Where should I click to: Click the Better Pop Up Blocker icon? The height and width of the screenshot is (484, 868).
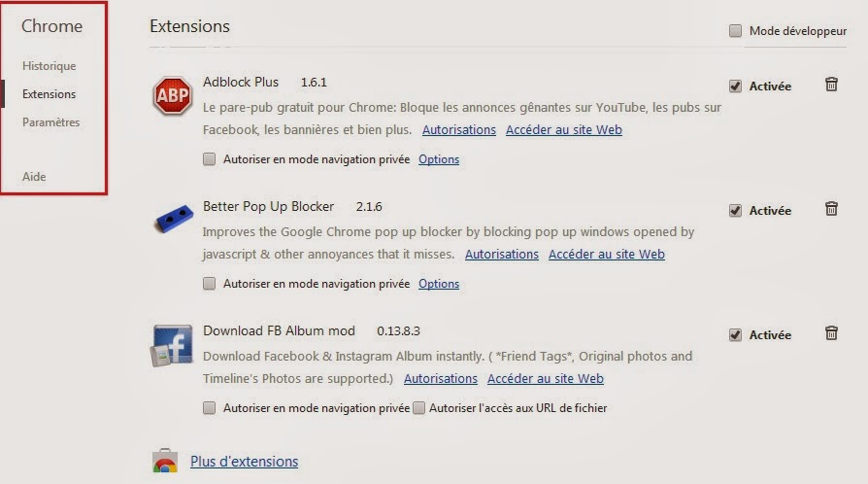172,221
